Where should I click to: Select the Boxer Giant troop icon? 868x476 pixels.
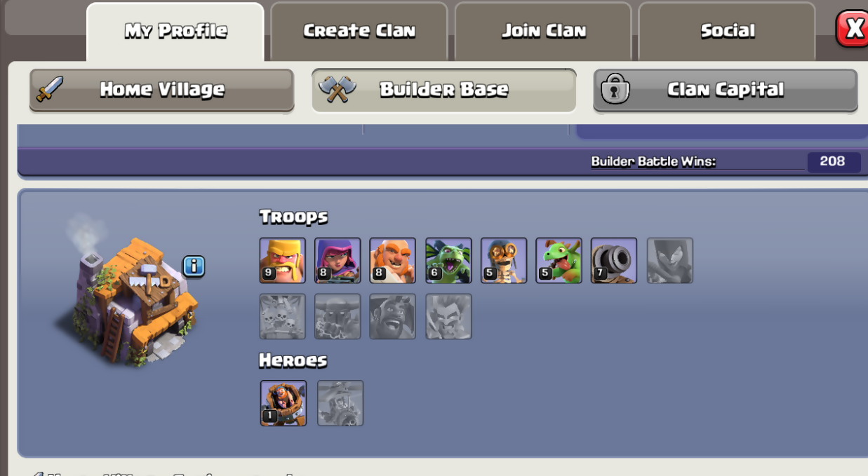click(393, 260)
